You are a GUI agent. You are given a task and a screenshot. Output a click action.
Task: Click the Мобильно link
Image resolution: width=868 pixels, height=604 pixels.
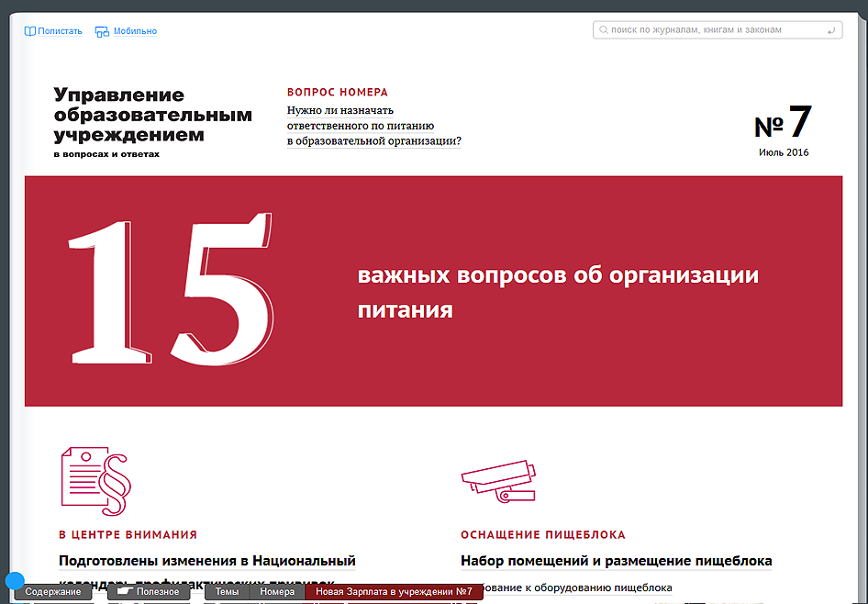135,31
